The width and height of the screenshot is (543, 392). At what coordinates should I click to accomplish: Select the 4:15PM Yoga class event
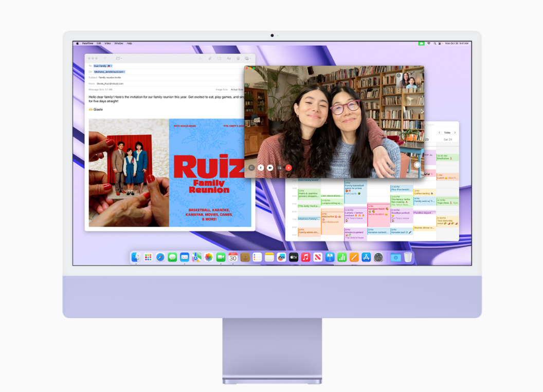pos(447,201)
